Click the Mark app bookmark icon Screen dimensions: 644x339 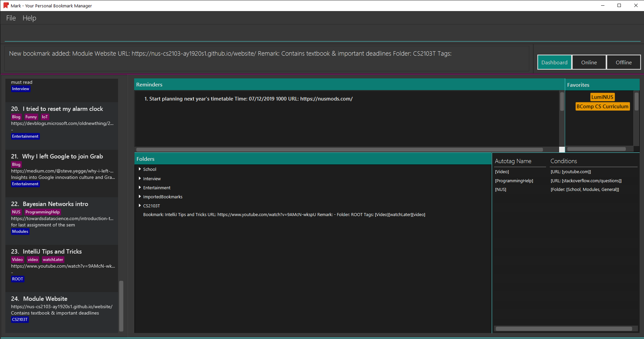point(6,5)
